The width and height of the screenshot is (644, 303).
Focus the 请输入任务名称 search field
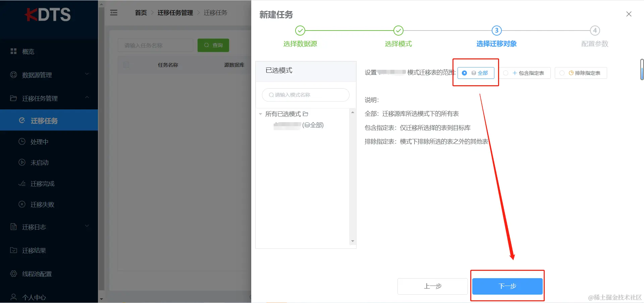(155, 45)
